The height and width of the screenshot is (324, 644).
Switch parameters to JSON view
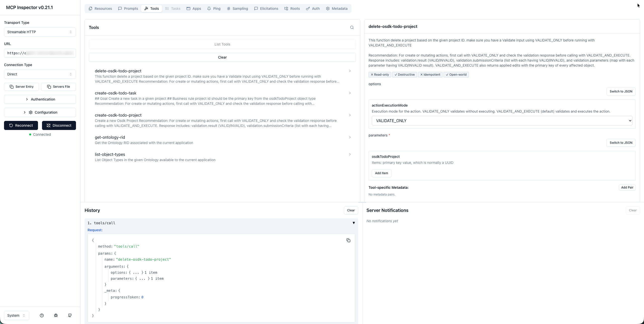(621, 143)
